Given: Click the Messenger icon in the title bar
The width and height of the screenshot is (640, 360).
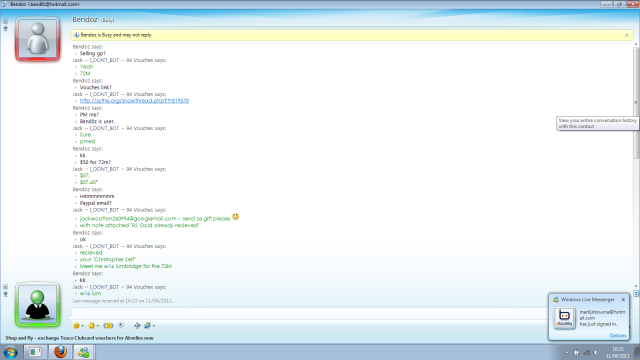Looking at the screenshot, I should pyautogui.click(x=4, y=4).
